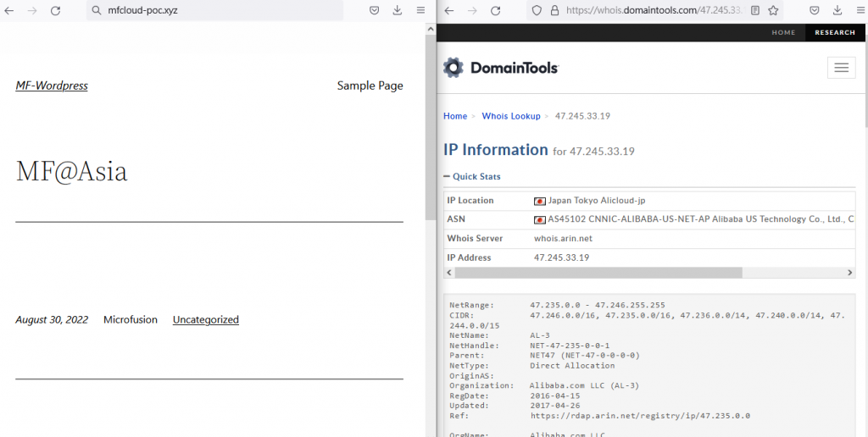868x437 pixels.
Task: Reload the DomainTools whois page
Action: pyautogui.click(x=495, y=10)
